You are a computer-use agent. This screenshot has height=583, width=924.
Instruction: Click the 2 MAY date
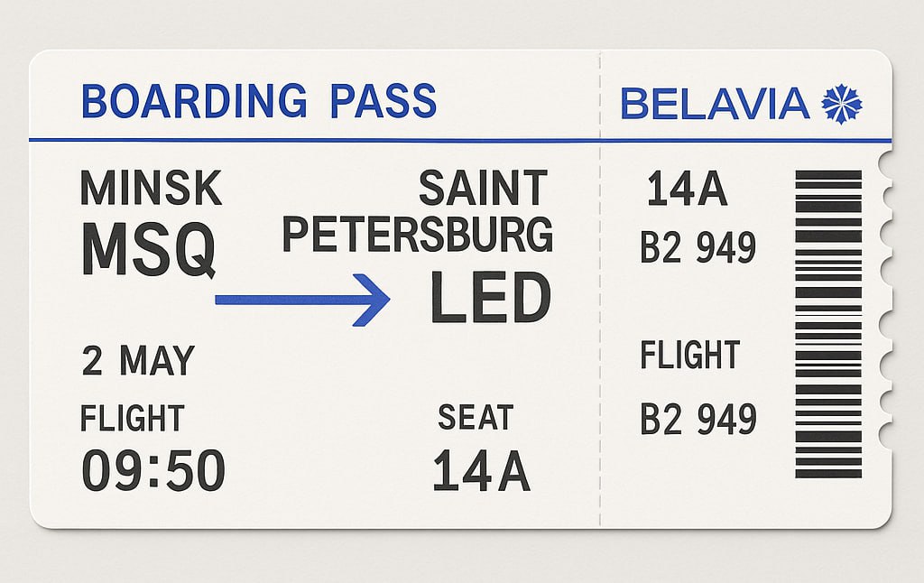pos(138,360)
